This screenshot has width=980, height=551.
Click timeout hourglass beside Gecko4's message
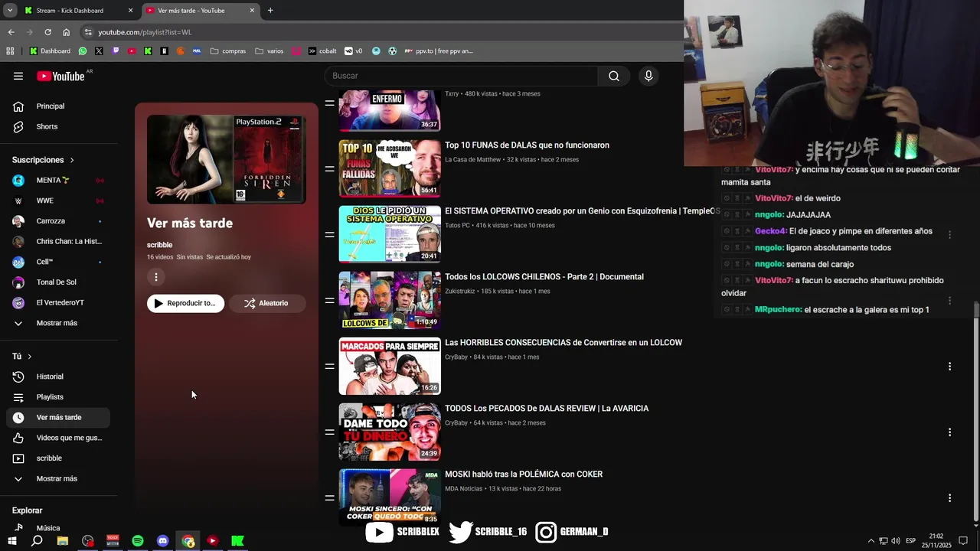737,231
